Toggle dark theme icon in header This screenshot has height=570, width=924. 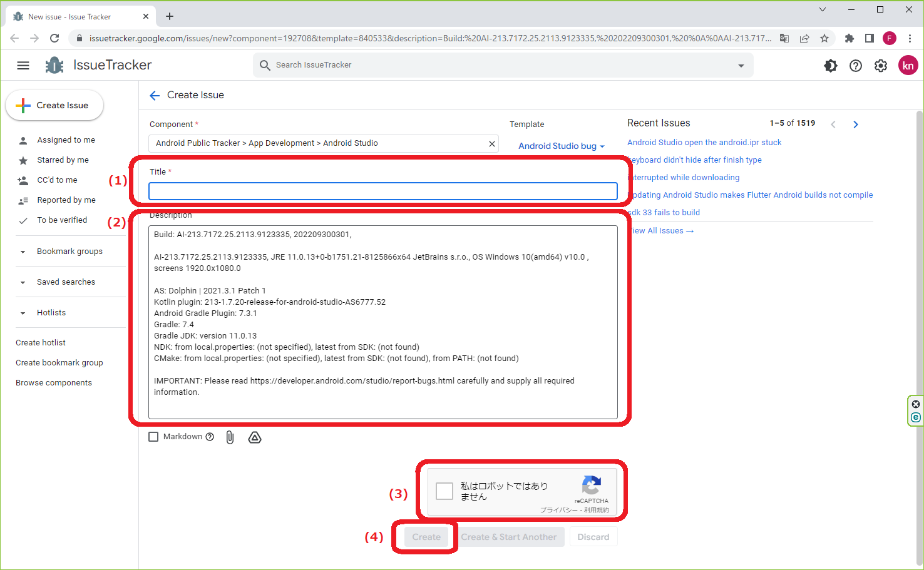click(x=831, y=66)
